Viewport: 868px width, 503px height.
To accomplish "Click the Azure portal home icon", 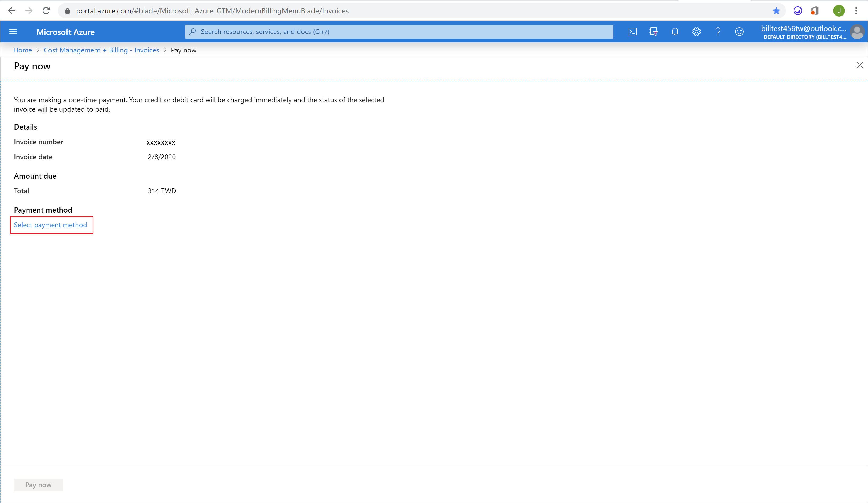I will tap(23, 50).
